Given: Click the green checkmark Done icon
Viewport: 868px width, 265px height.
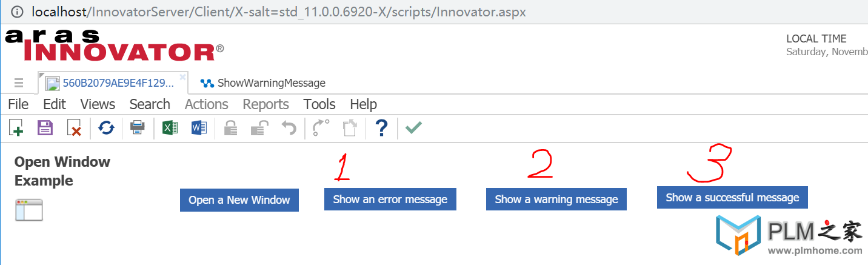Looking at the screenshot, I should (x=413, y=128).
